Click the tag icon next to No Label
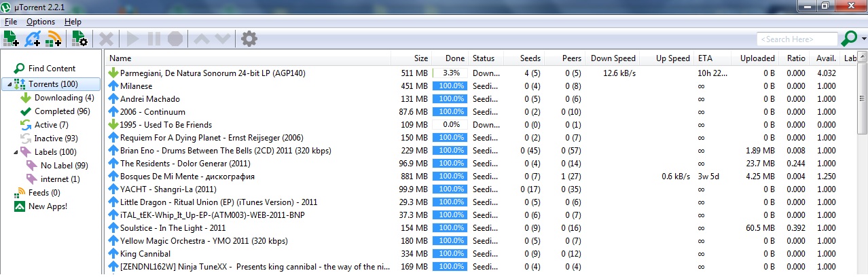Screen dimensions: 868x277 tap(32, 165)
